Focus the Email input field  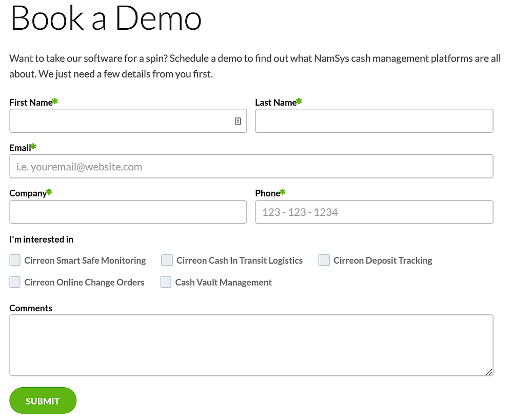point(251,166)
